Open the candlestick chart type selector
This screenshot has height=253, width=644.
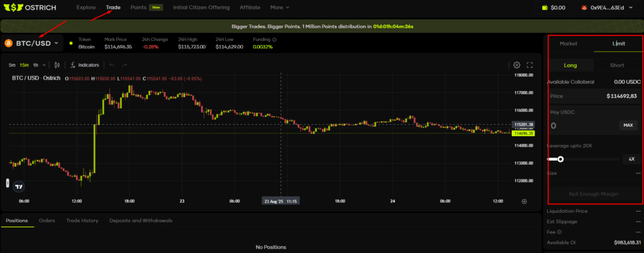57,65
